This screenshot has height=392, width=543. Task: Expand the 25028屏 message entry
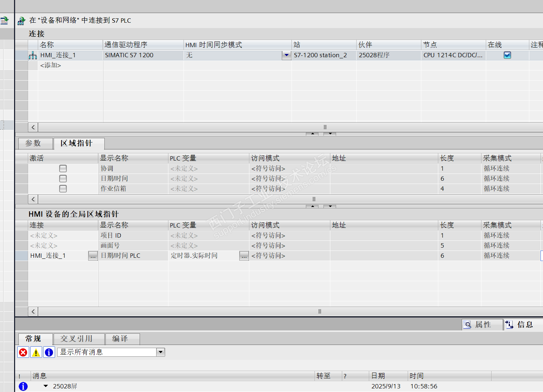tap(46, 386)
